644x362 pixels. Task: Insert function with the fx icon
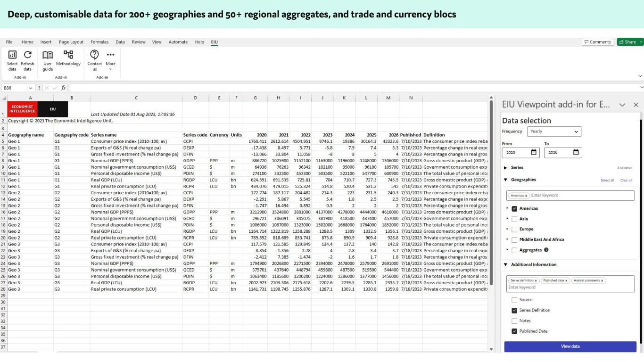[63, 88]
